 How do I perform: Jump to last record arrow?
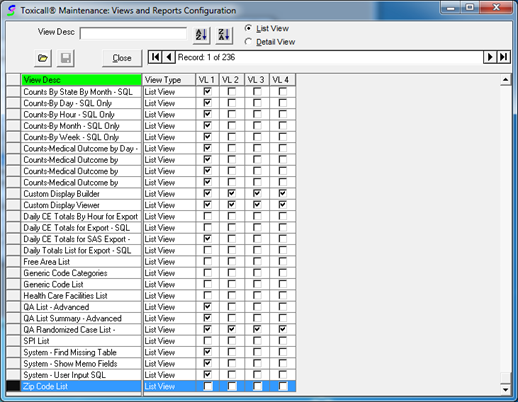[x=503, y=57]
